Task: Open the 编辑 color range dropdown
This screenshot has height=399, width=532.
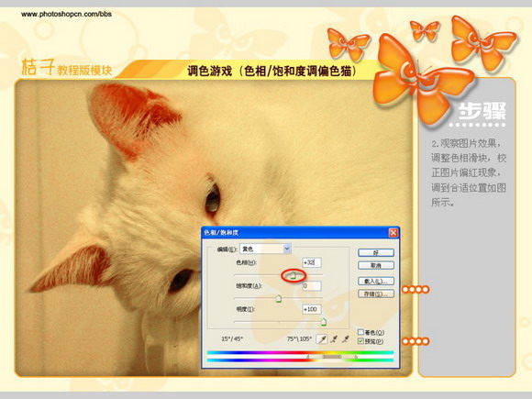Action: tap(265, 249)
